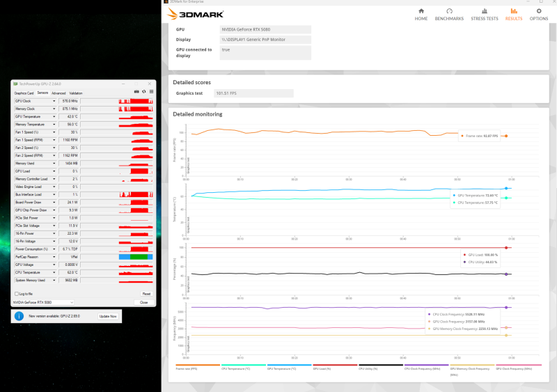The image size is (557, 392).
Task: Click the PerfCap Reason blue-green graph bar
Action: pos(136,257)
